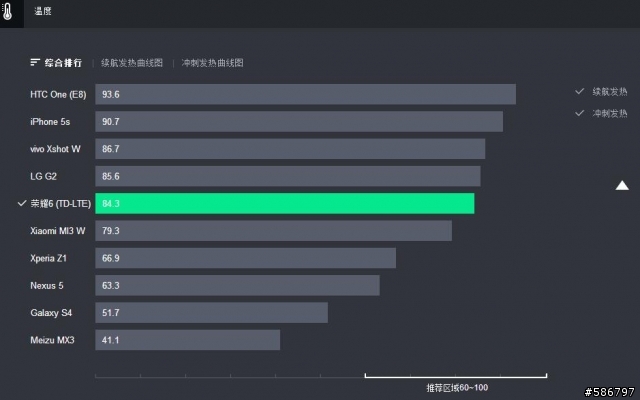Select the Galaxy S4 label
The image size is (640, 400).
pos(51,313)
